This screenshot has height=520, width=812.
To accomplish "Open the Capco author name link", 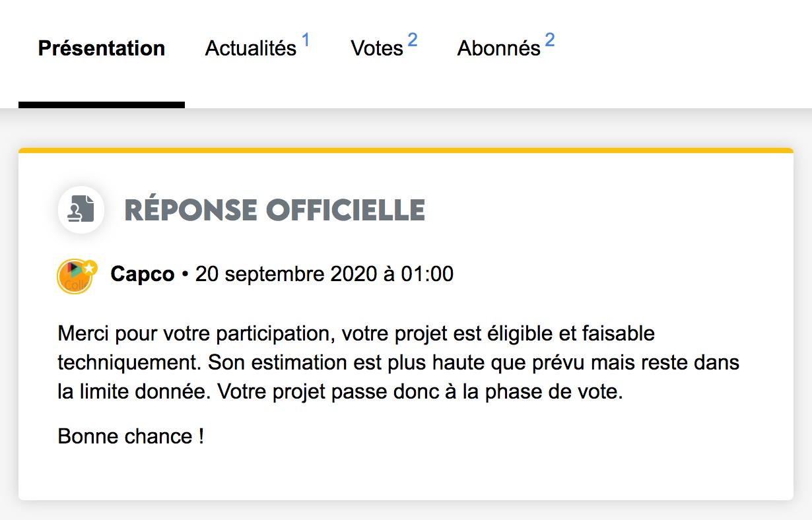I will tap(143, 274).
